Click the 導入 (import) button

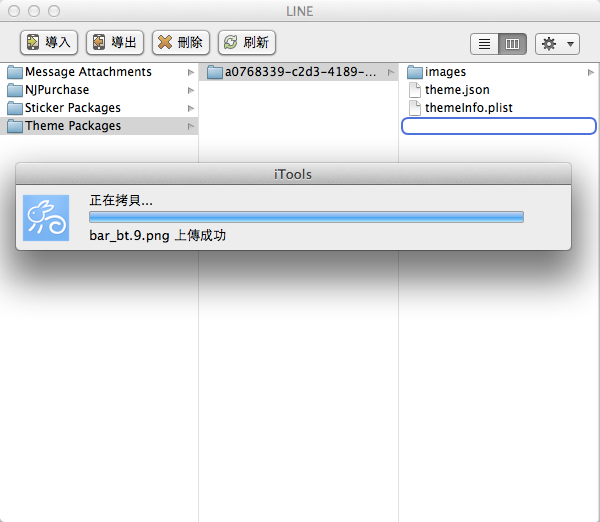pyautogui.click(x=49, y=42)
